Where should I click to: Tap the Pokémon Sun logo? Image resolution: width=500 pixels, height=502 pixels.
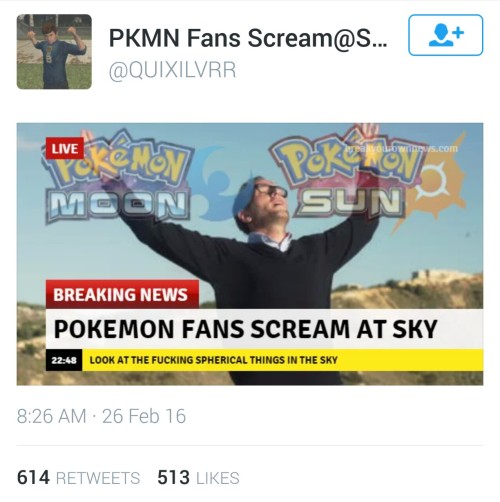coord(348,175)
